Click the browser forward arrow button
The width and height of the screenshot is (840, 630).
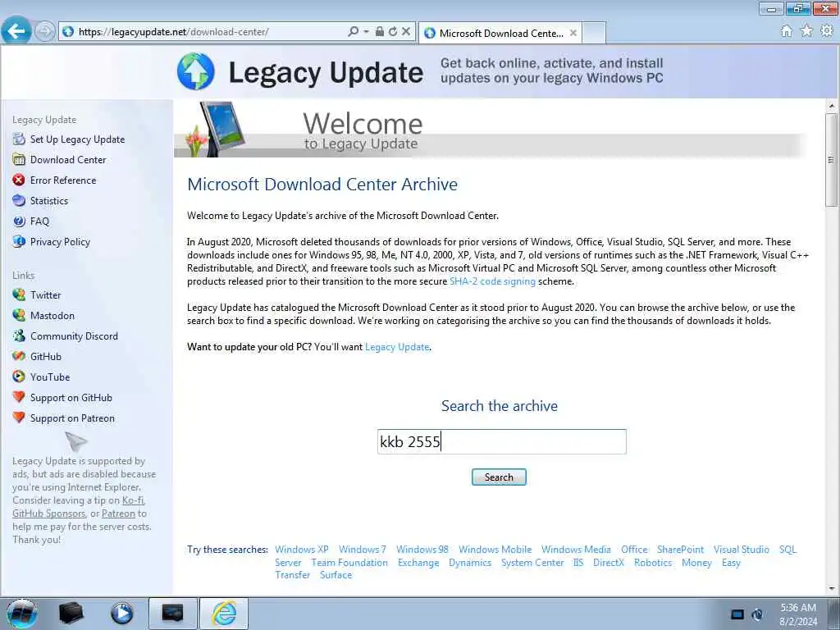pyautogui.click(x=44, y=32)
